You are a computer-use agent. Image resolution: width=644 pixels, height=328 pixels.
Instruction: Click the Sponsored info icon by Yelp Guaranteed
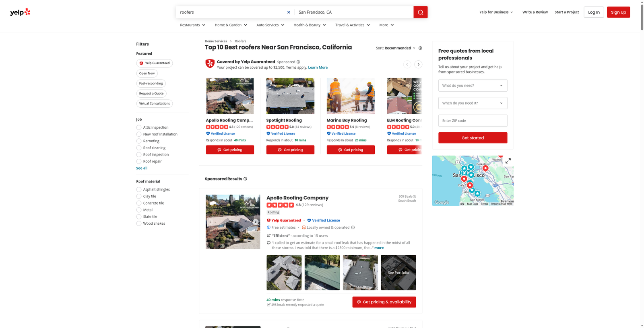pyautogui.click(x=298, y=62)
